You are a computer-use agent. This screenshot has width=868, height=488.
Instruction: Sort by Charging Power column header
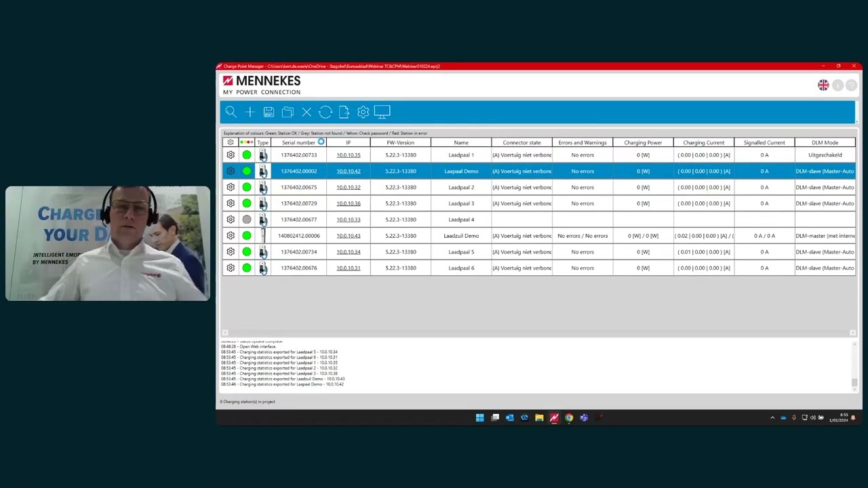643,143
